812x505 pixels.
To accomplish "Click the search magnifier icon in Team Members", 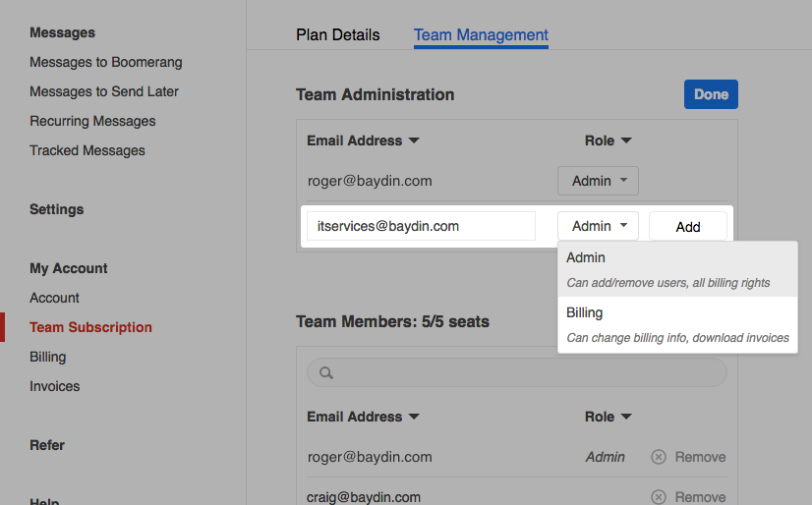I will (x=326, y=373).
